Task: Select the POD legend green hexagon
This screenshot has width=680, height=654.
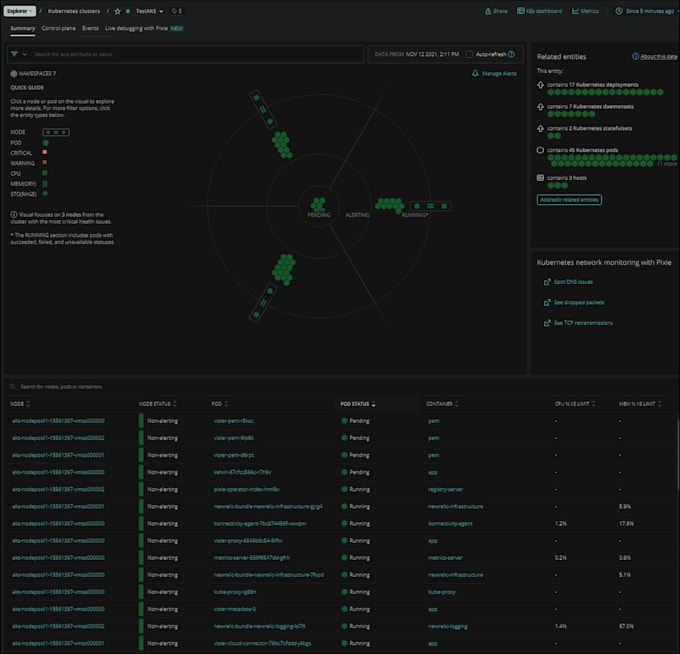Action: click(46, 143)
